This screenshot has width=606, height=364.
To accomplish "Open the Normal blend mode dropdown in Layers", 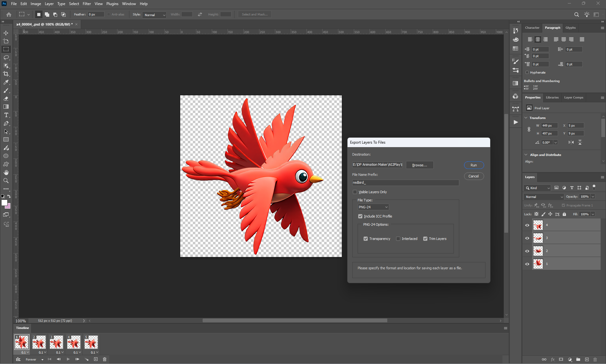I will (544, 197).
